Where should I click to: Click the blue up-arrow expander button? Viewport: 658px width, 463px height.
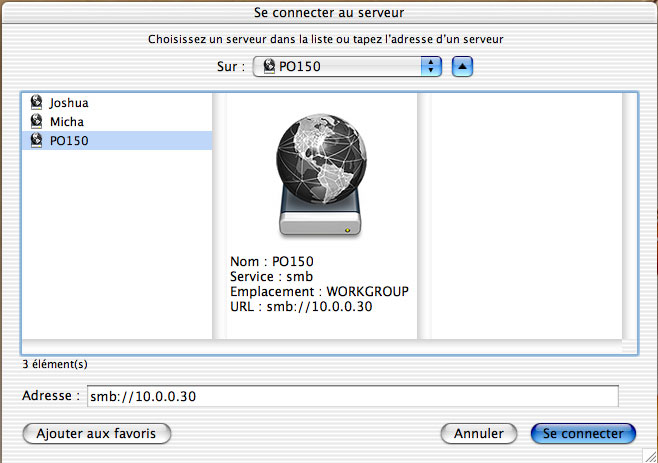462,66
